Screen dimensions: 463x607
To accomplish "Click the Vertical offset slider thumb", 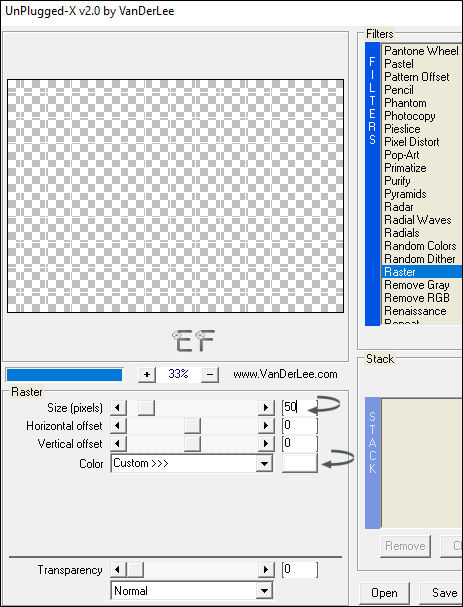I will pyautogui.click(x=192, y=444).
